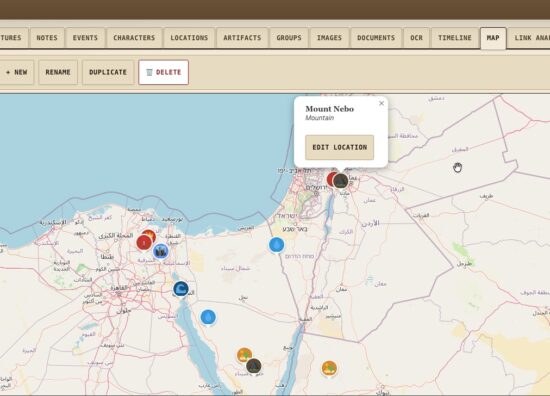The height and width of the screenshot is (396, 550).
Task: Open the Notes tab
Action: (x=47, y=38)
